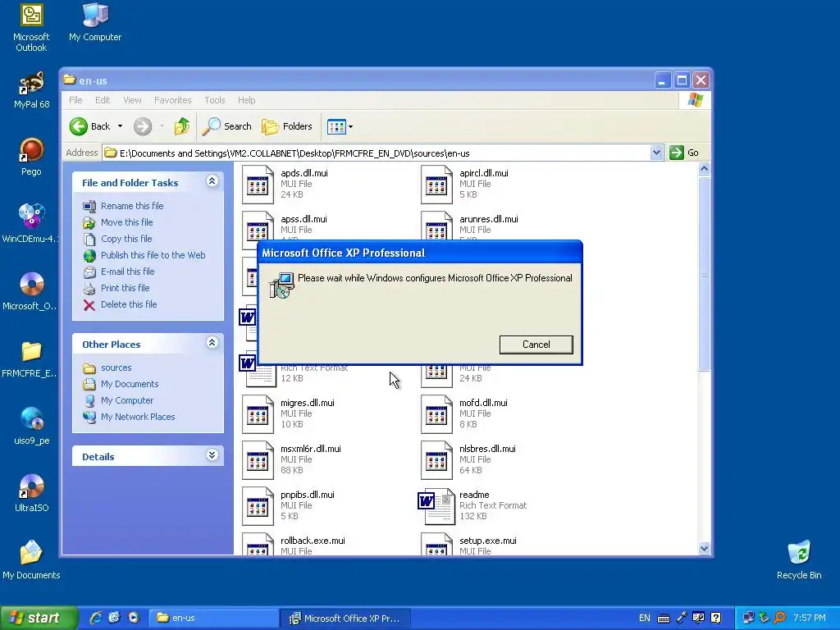
Task: Open the Start menu
Action: pos(39,618)
